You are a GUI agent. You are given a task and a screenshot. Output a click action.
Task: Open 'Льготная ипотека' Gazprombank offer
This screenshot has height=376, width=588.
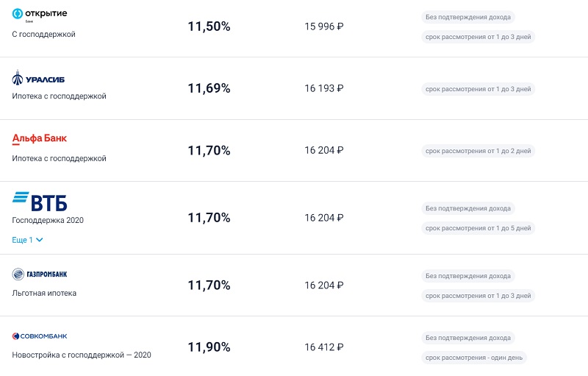click(44, 293)
